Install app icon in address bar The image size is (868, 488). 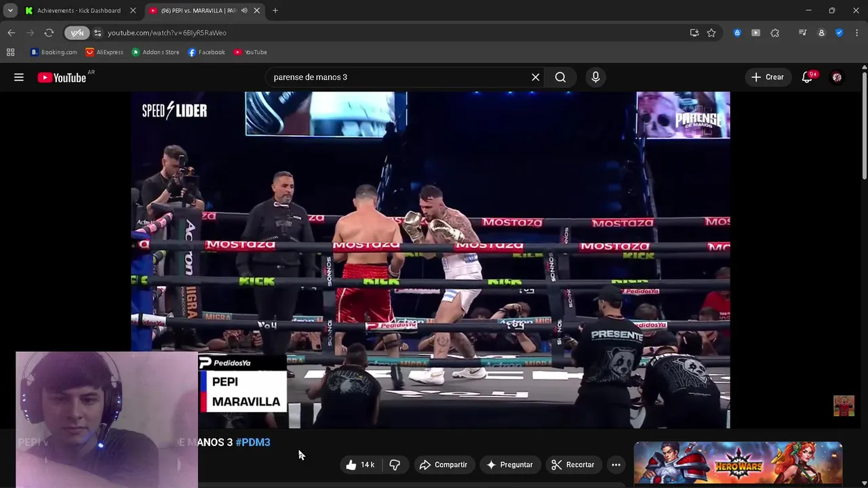click(x=694, y=33)
